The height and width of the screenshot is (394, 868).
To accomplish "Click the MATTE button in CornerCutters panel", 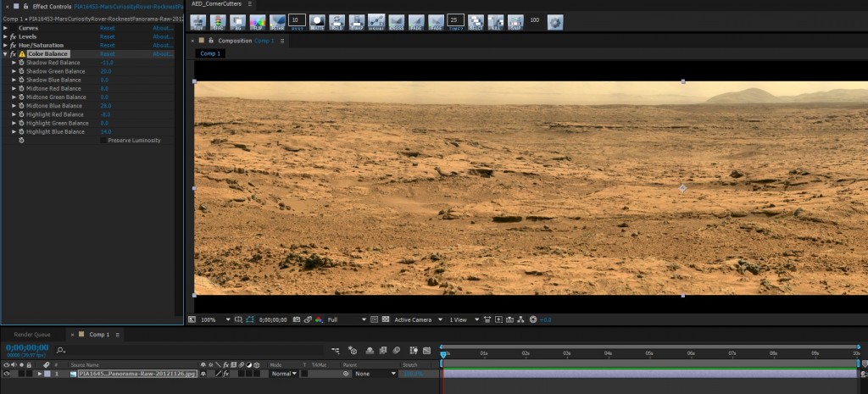I will [317, 20].
